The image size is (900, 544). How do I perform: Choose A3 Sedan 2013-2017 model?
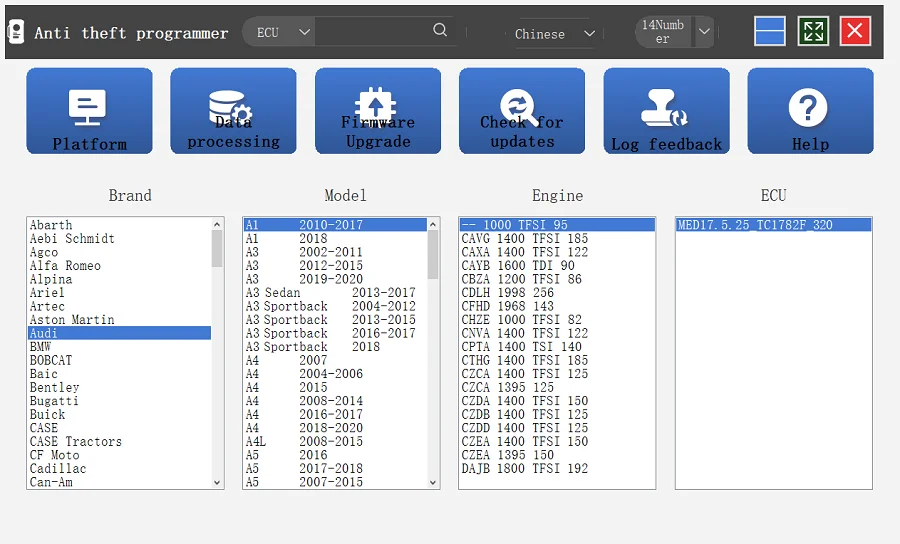pos(330,293)
